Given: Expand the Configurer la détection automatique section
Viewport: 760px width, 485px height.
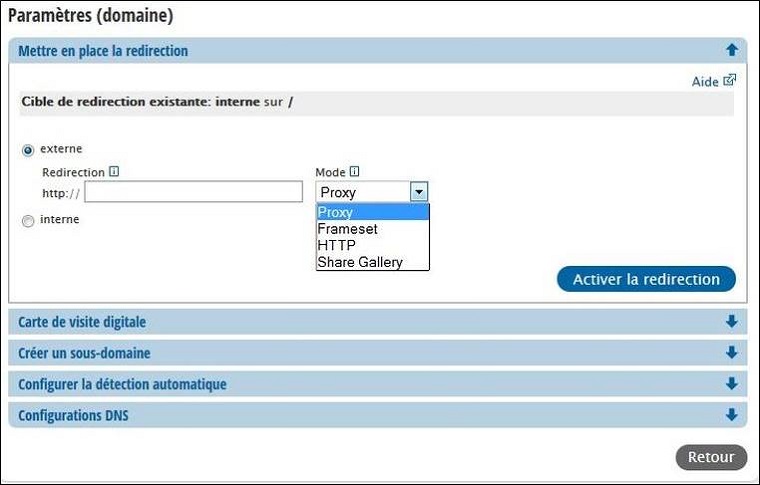Looking at the screenshot, I should click(378, 384).
